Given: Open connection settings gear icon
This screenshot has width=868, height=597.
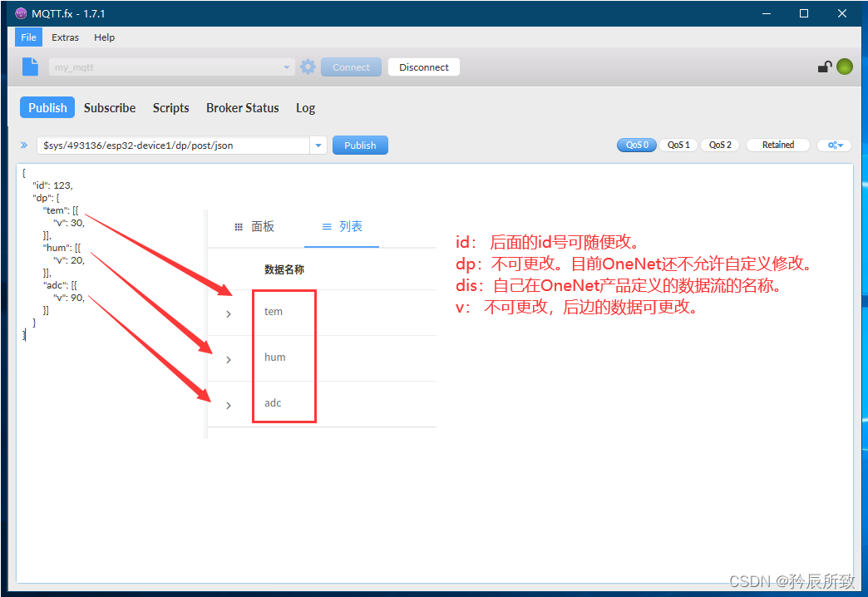Looking at the screenshot, I should (308, 67).
